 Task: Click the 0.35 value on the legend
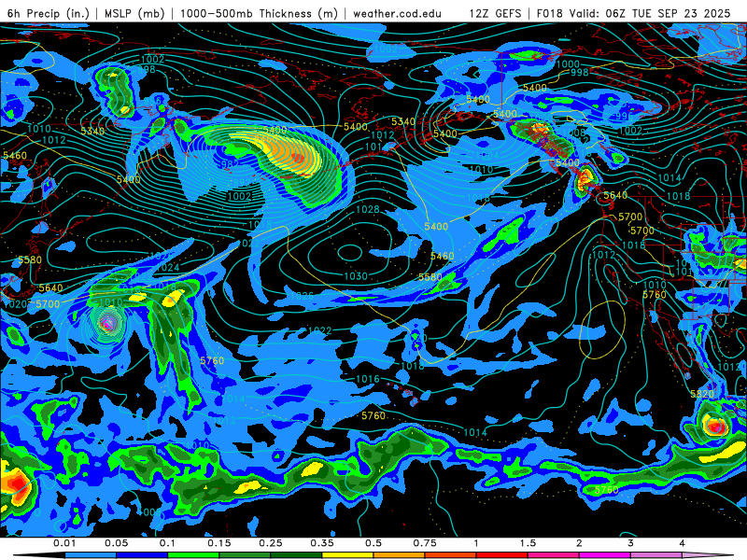[322, 543]
